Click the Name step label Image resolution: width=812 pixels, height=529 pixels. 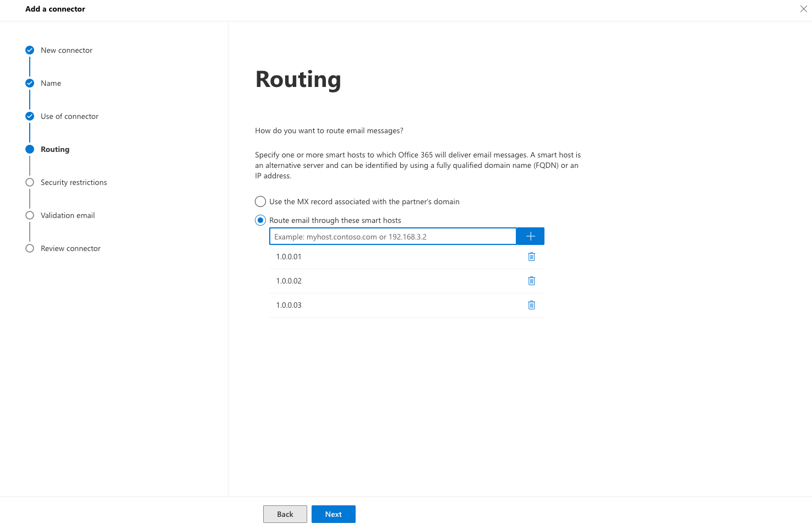click(x=51, y=83)
